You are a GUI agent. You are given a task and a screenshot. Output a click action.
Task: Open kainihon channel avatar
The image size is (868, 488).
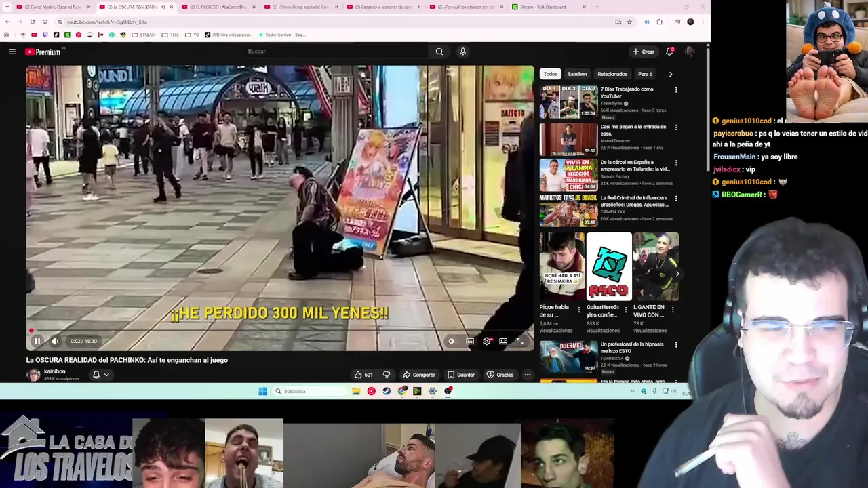click(33, 375)
